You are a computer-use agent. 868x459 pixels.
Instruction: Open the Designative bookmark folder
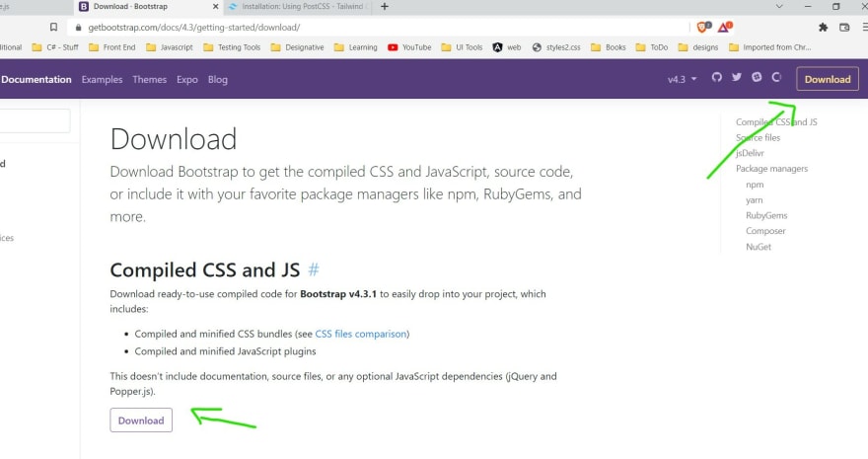click(x=298, y=47)
